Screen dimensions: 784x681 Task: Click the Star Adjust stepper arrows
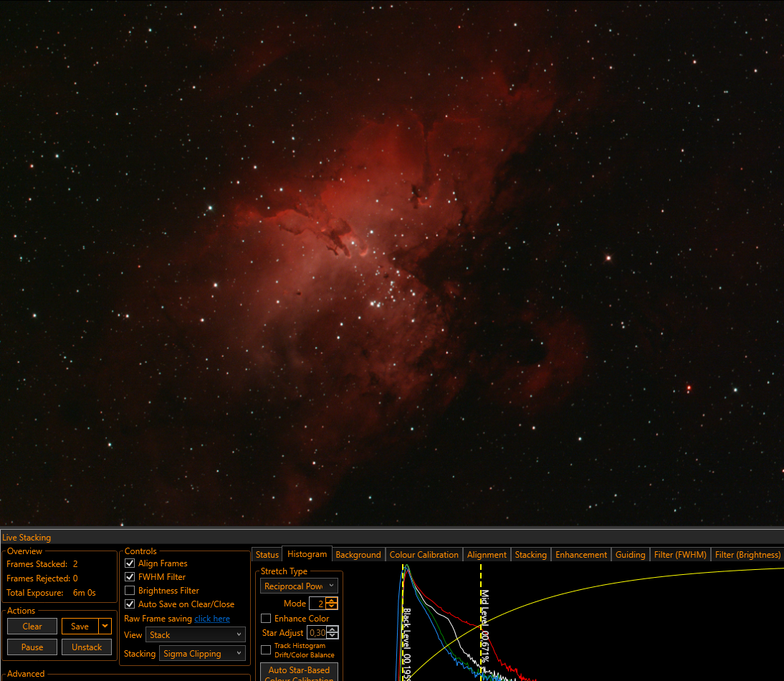point(333,632)
